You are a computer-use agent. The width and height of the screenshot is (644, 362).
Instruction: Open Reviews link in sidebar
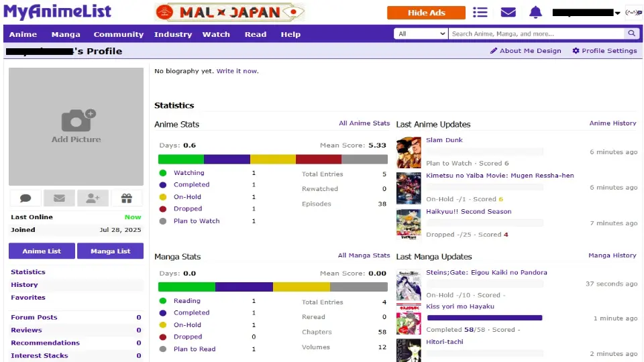(26, 330)
